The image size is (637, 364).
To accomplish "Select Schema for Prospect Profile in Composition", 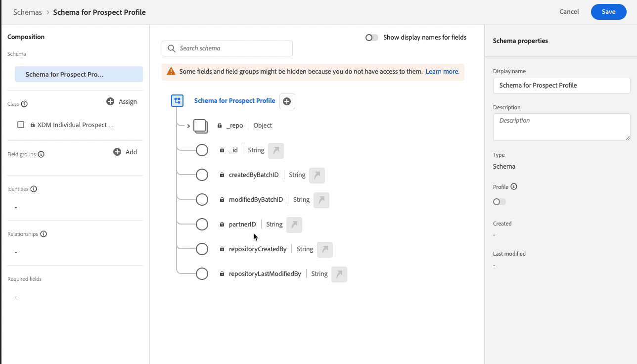I will [x=79, y=74].
